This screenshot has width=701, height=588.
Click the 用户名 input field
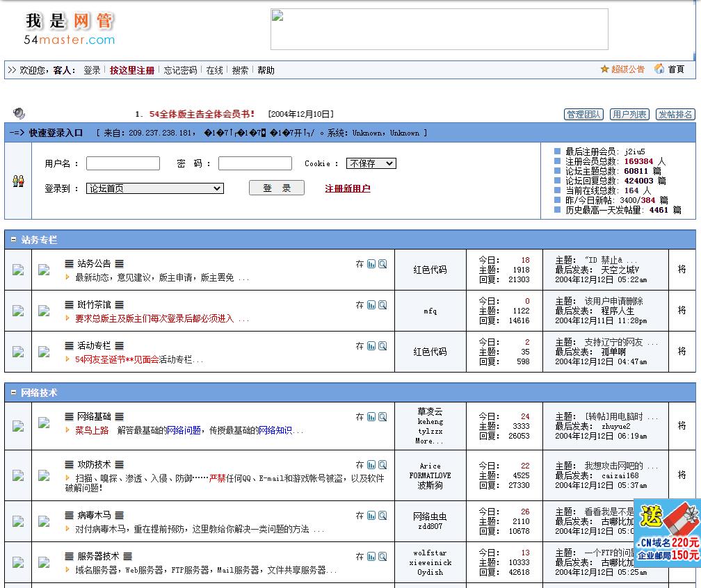122,163
